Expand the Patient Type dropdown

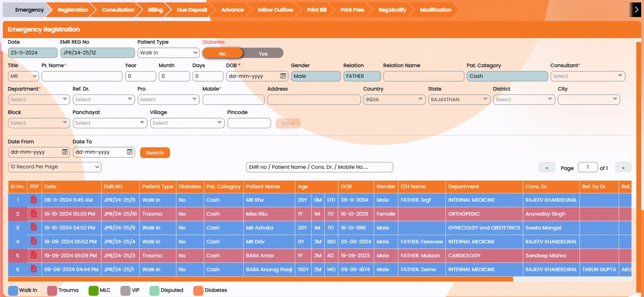pyautogui.click(x=168, y=53)
